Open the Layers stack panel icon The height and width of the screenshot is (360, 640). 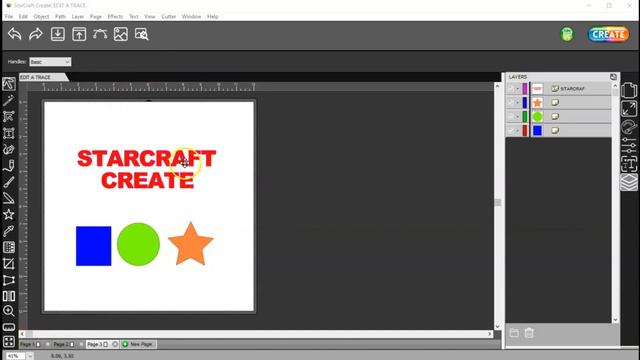point(629,182)
